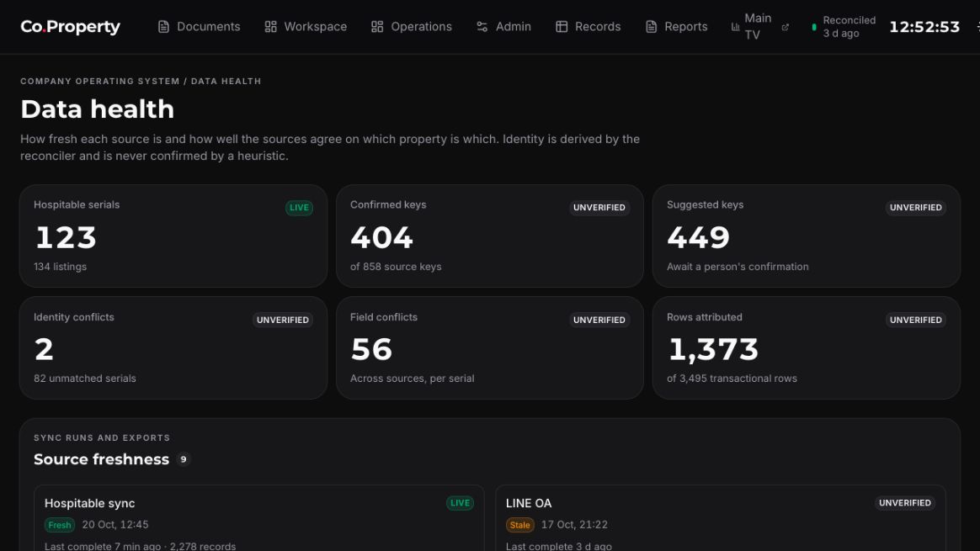The height and width of the screenshot is (551, 980).
Task: Click the Data health page heading
Action: tap(98, 109)
